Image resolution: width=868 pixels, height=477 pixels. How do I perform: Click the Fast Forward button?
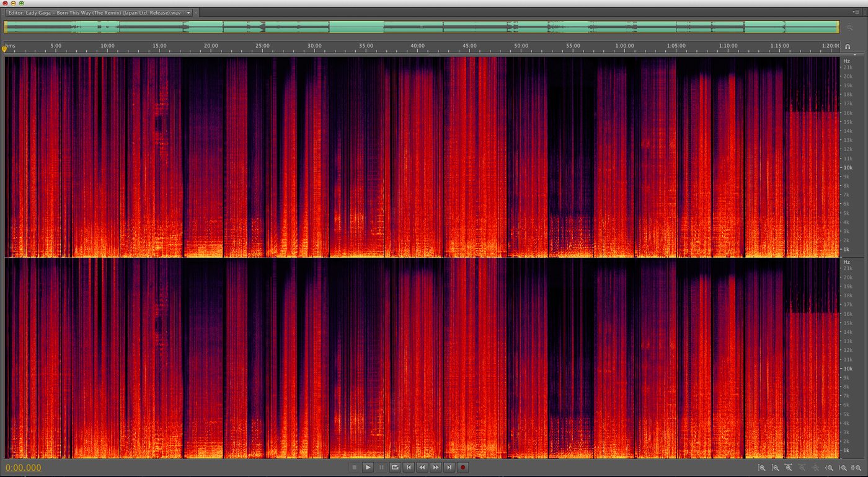coord(436,467)
